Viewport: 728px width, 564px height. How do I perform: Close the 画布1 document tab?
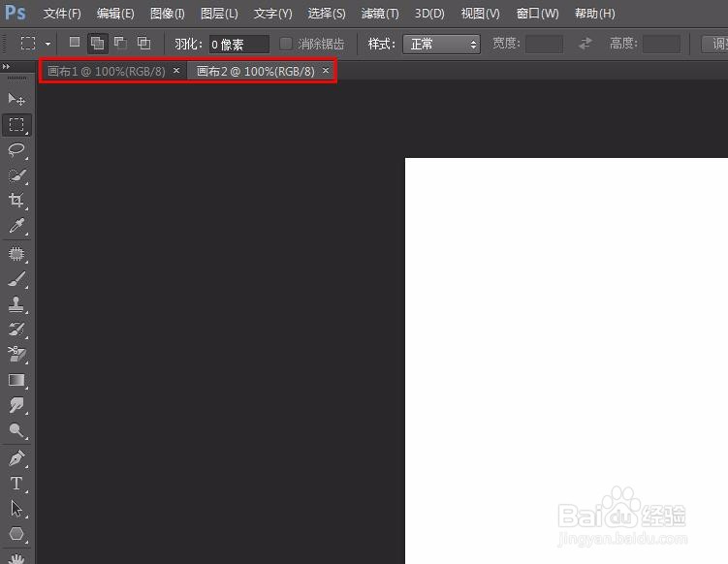point(176,70)
